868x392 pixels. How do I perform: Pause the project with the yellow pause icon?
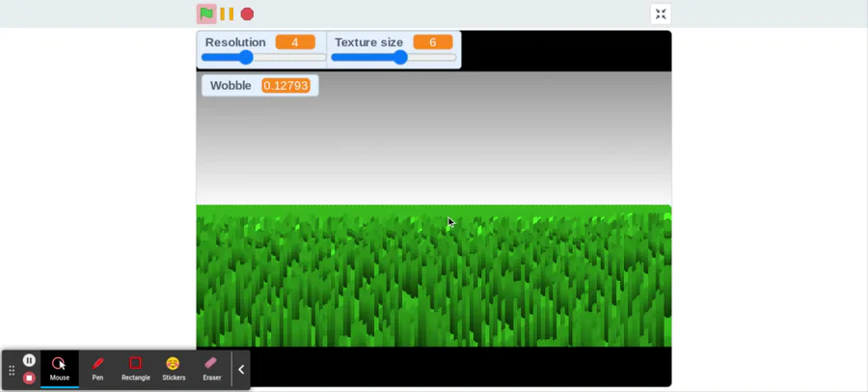tap(227, 14)
